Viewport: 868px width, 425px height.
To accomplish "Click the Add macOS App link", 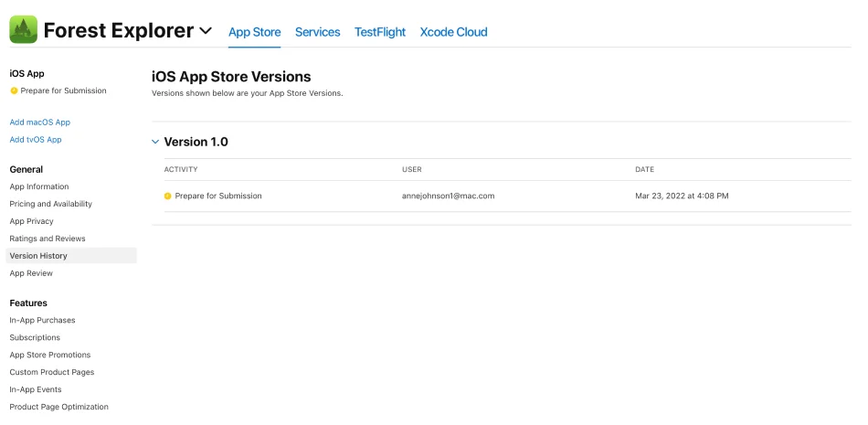I will pyautogui.click(x=40, y=122).
